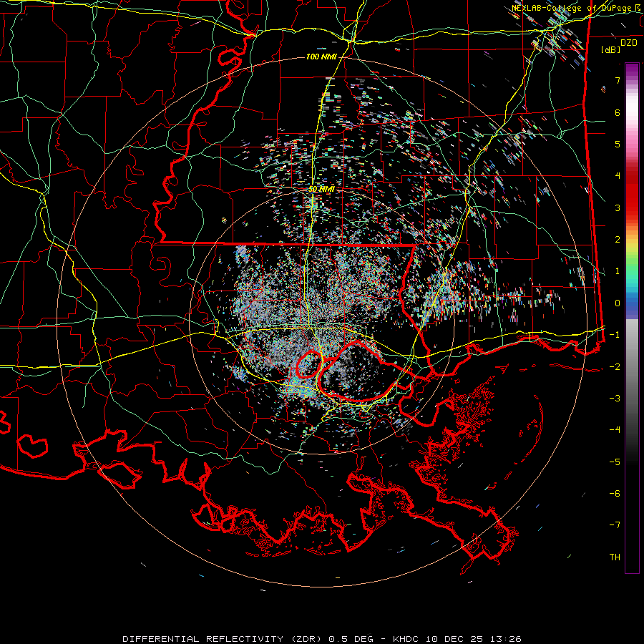
Task: Click the "5" value on the color scale
Action: (618, 144)
